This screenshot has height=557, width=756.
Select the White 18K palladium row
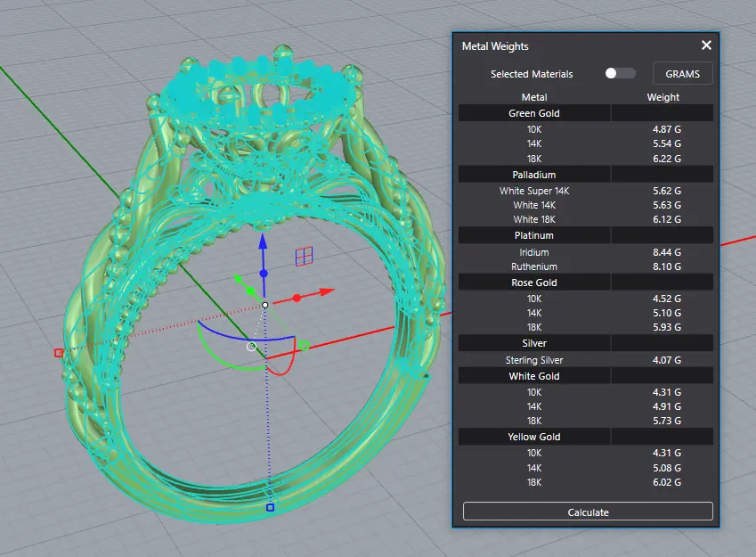(585, 219)
